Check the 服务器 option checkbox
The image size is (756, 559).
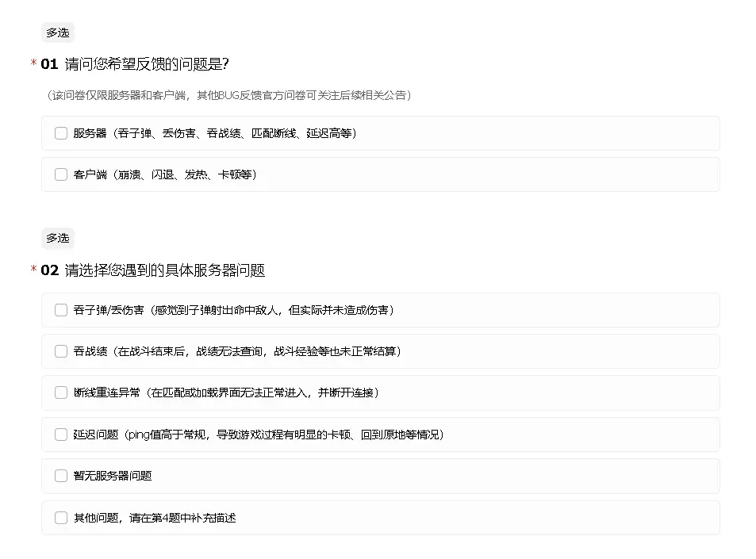[x=61, y=133]
